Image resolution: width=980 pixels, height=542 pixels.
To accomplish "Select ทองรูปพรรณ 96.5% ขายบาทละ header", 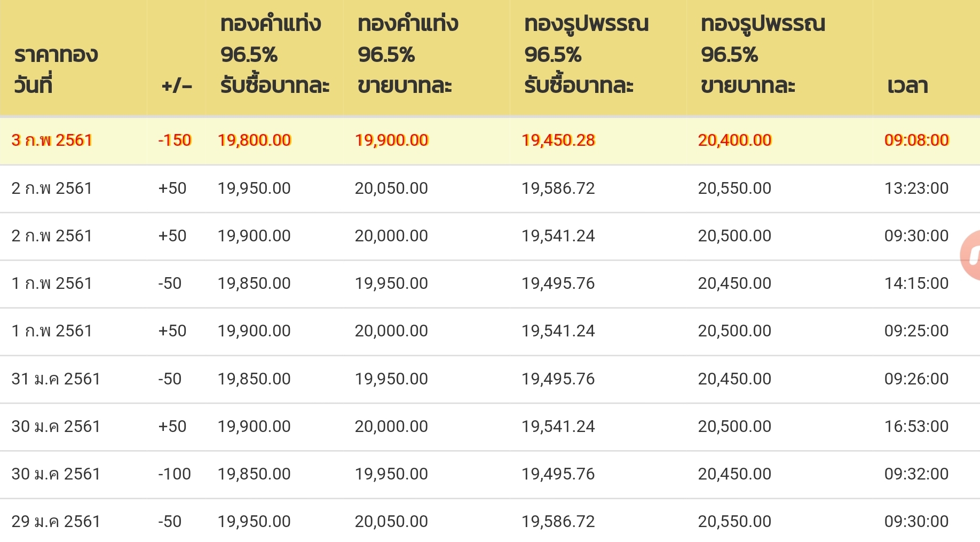I will tap(763, 54).
